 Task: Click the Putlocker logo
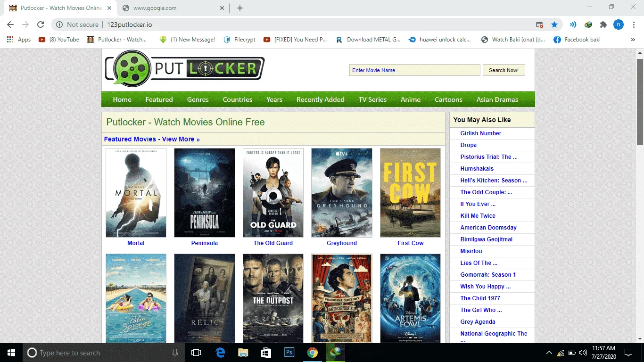(185, 69)
